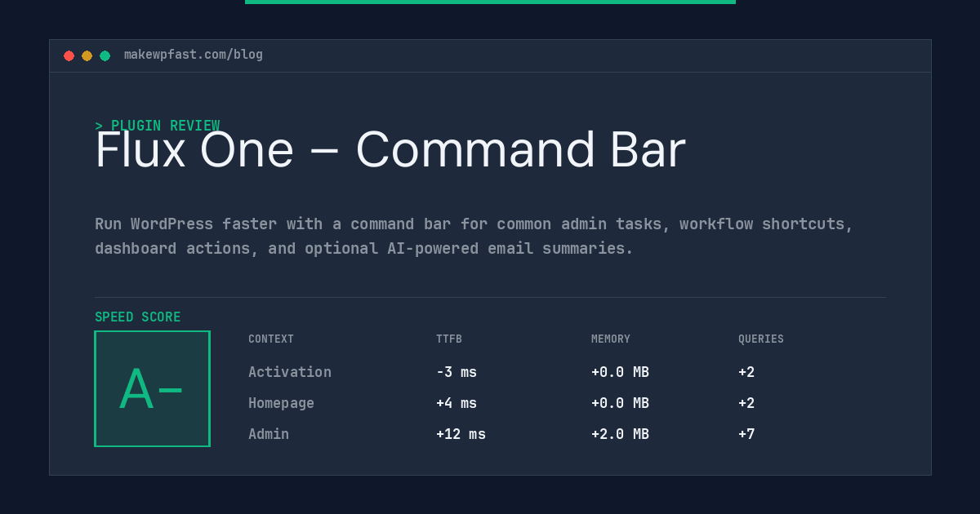This screenshot has height=514, width=980.
Task: Click the makewpfast.com/blog address text
Action: pos(194,55)
